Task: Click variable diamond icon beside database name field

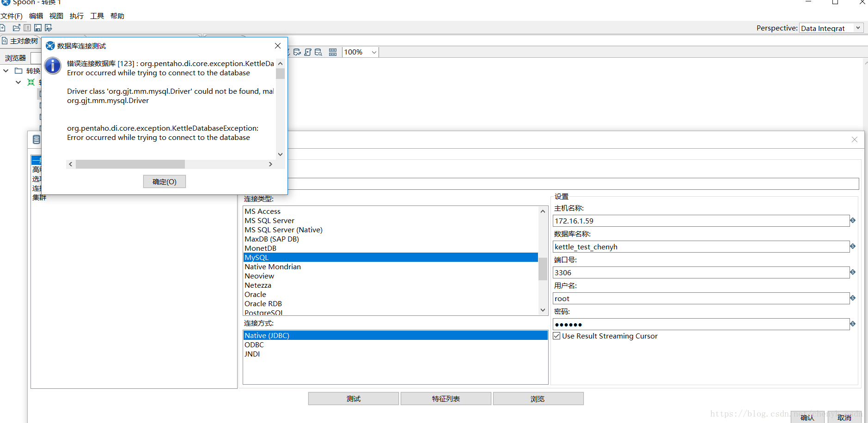Action: click(x=853, y=246)
